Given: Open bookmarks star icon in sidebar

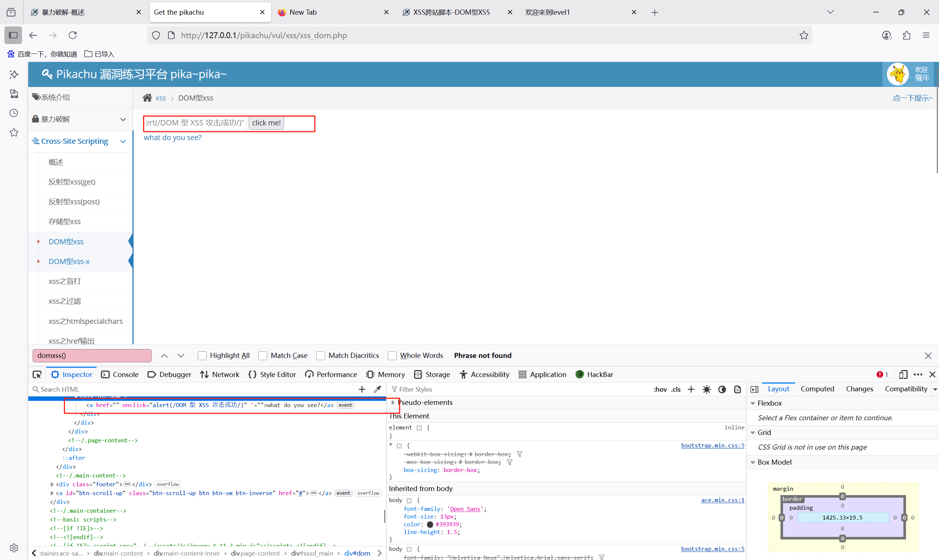Looking at the screenshot, I should click(14, 132).
